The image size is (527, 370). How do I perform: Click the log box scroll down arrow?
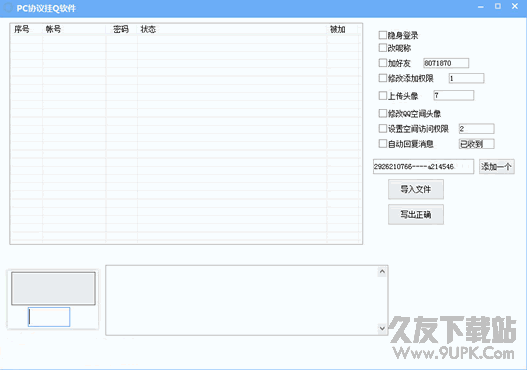click(382, 328)
